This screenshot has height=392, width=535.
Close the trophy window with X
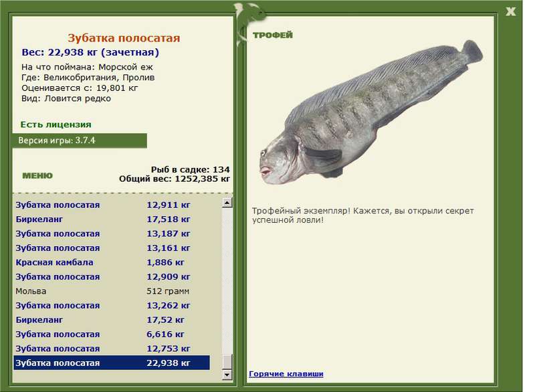(510, 11)
